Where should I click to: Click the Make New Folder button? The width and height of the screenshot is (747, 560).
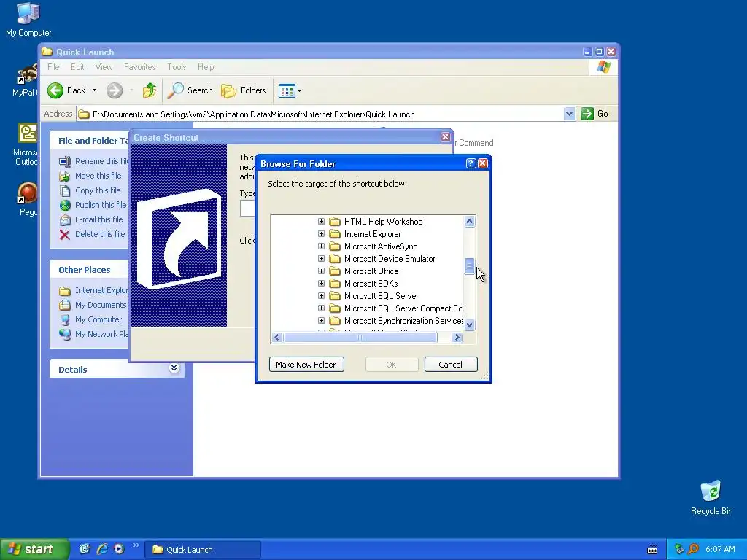[306, 365]
